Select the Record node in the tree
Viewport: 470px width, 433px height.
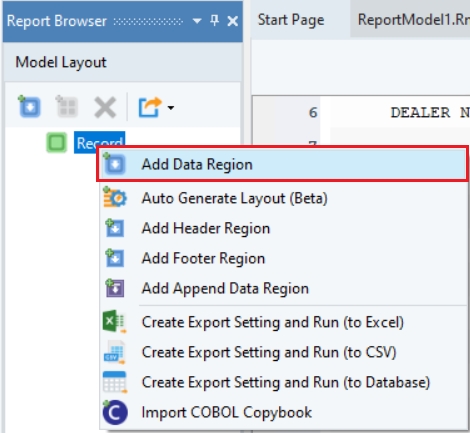[99, 143]
